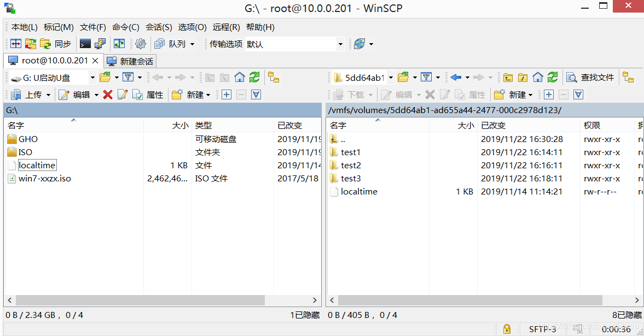644x336 pixels.
Task: Open the terminal console icon
Action: [x=85, y=44]
